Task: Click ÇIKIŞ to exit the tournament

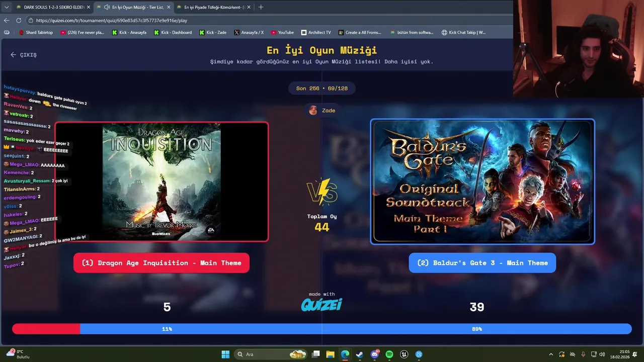Action: (x=24, y=55)
